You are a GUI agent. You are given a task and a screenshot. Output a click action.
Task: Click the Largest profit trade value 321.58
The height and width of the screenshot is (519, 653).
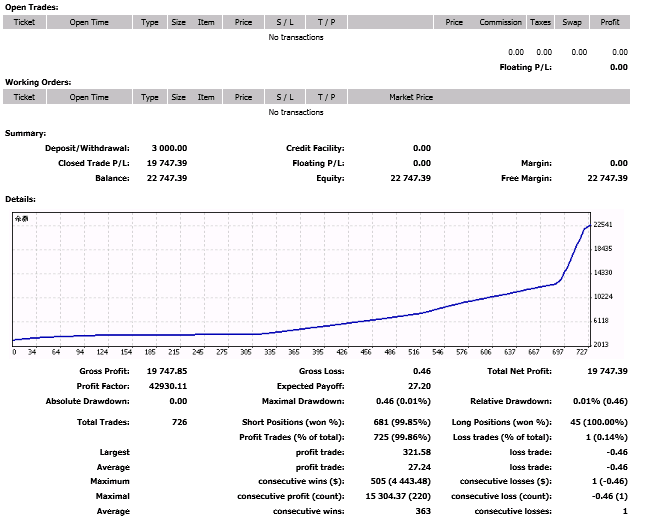click(x=416, y=452)
